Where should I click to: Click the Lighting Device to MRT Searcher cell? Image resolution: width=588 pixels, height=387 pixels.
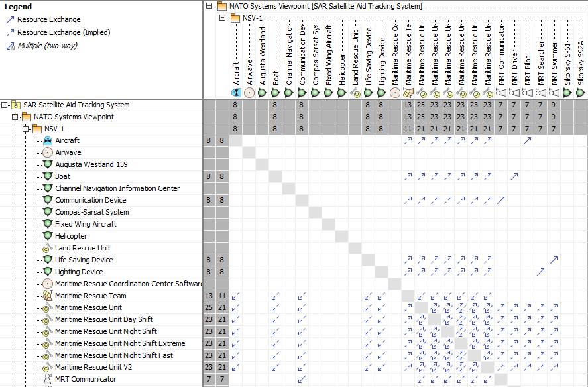pyautogui.click(x=540, y=272)
